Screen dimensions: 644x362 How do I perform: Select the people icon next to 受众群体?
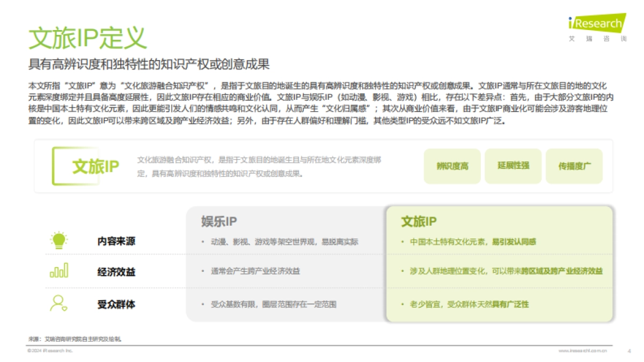click(x=57, y=304)
